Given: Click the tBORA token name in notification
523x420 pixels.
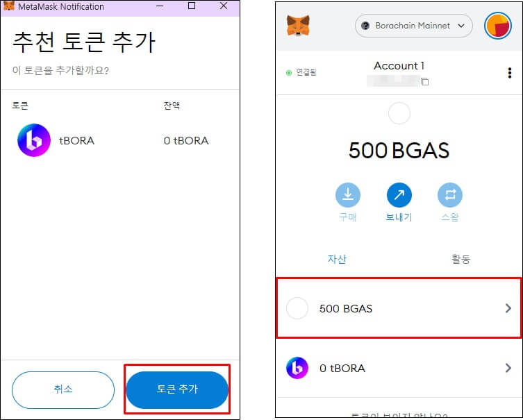Looking at the screenshot, I should point(76,141).
